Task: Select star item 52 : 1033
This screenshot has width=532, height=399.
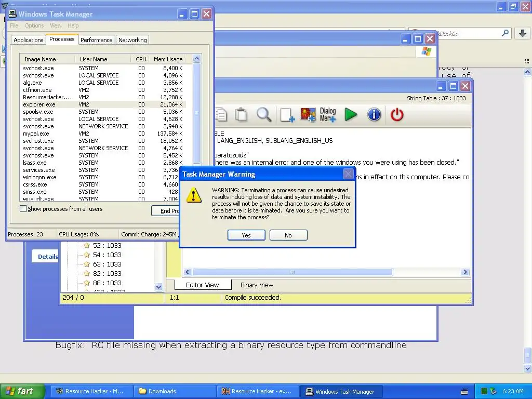Action: (102, 245)
